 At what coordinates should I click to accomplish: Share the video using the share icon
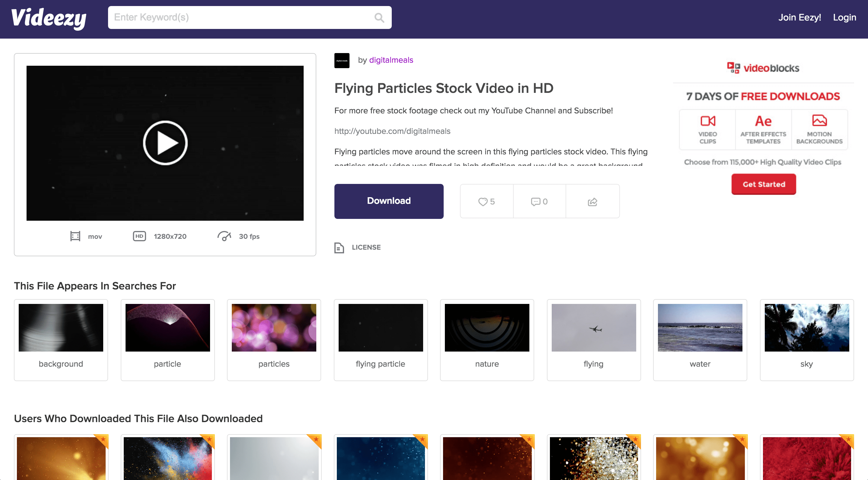coord(592,202)
